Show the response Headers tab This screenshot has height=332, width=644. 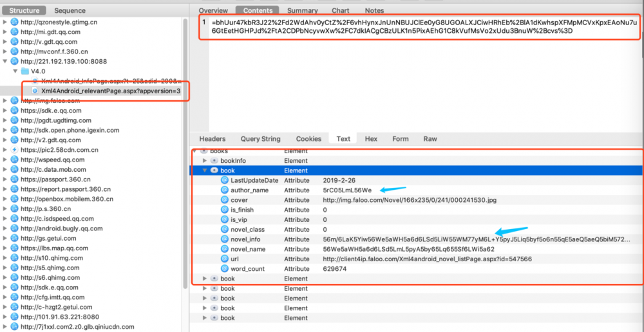coord(213,139)
